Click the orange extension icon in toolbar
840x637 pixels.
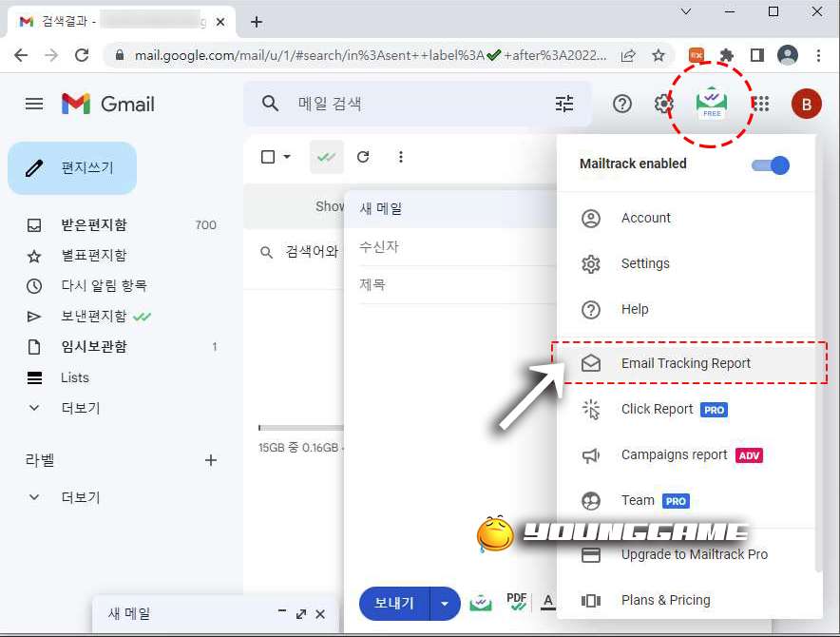click(x=697, y=55)
